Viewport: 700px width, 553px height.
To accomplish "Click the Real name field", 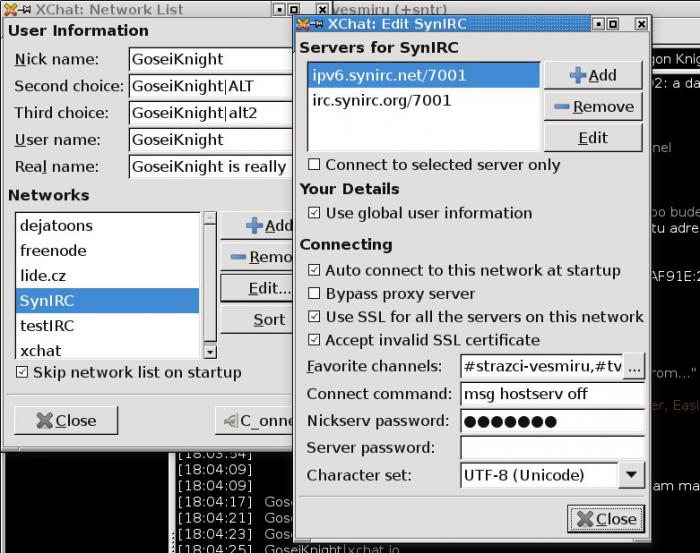I will [211, 166].
